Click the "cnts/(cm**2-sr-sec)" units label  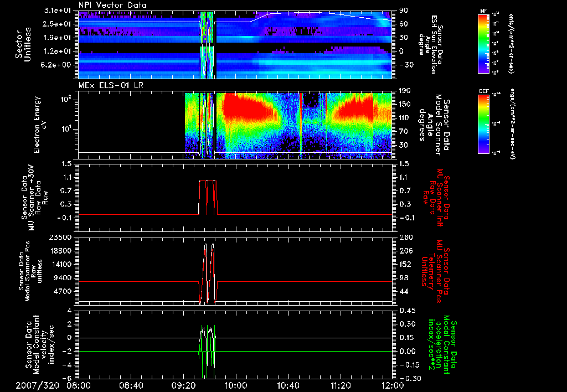[x=511, y=44]
